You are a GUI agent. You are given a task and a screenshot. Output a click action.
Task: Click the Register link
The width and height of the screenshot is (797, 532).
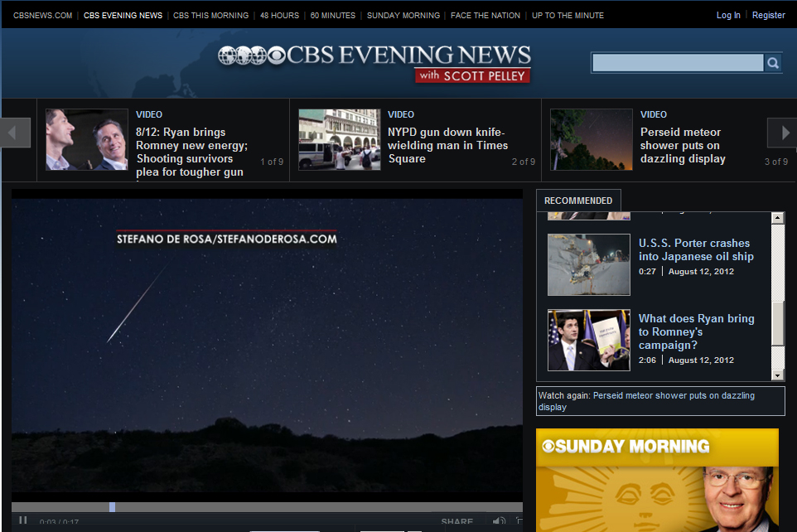point(768,15)
